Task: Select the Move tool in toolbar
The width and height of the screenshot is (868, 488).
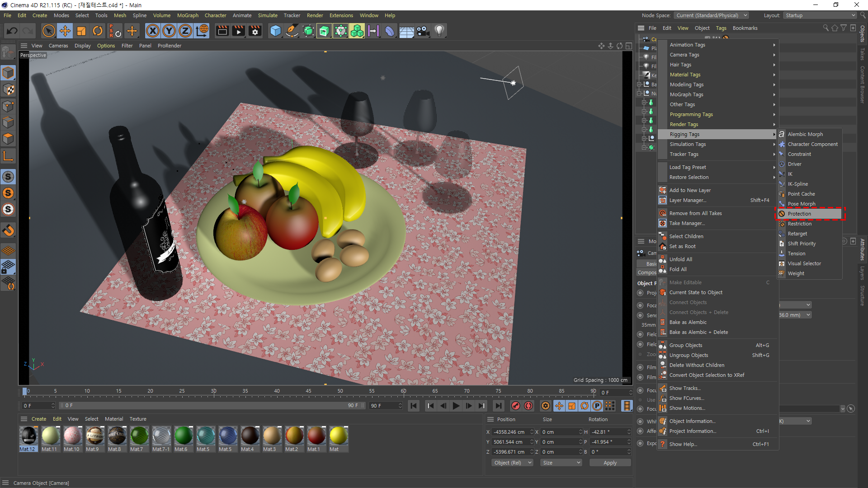Action: (65, 31)
